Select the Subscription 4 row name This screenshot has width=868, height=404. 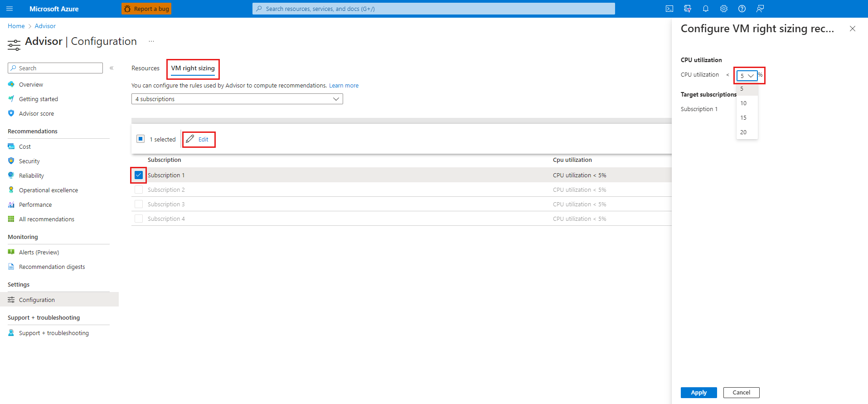tap(166, 219)
